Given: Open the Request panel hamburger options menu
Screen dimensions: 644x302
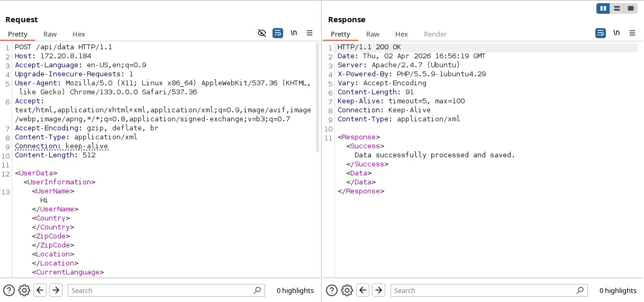Looking at the screenshot, I should (310, 33).
